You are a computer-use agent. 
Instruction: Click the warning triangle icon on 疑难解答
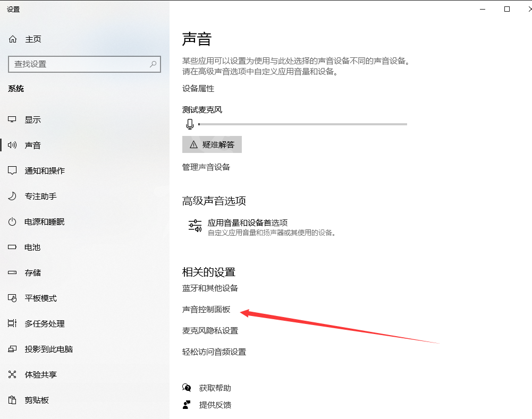194,145
